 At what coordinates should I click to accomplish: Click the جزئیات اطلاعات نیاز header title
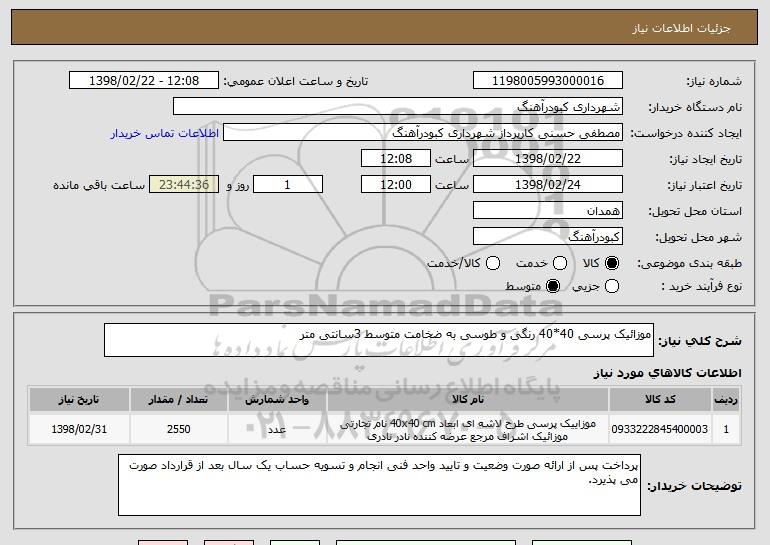point(681,28)
